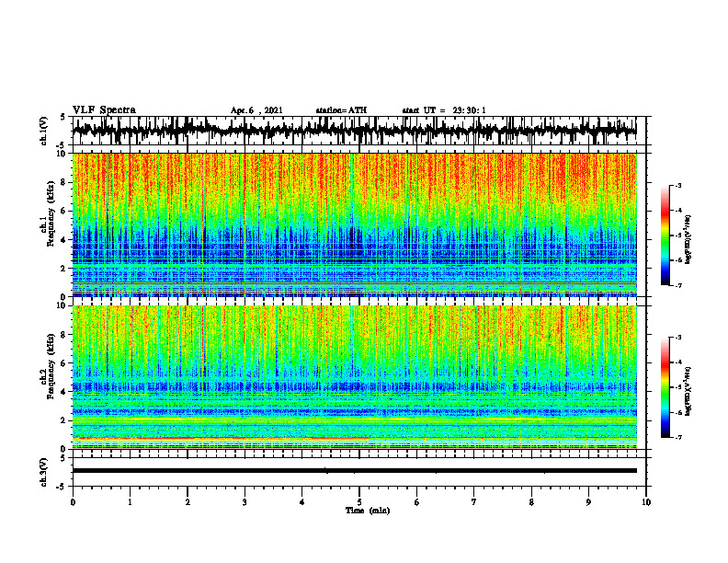Viewport: 728px width, 563px height.
Task: Select the "Time (min)" x-axis label
Action: [368, 511]
